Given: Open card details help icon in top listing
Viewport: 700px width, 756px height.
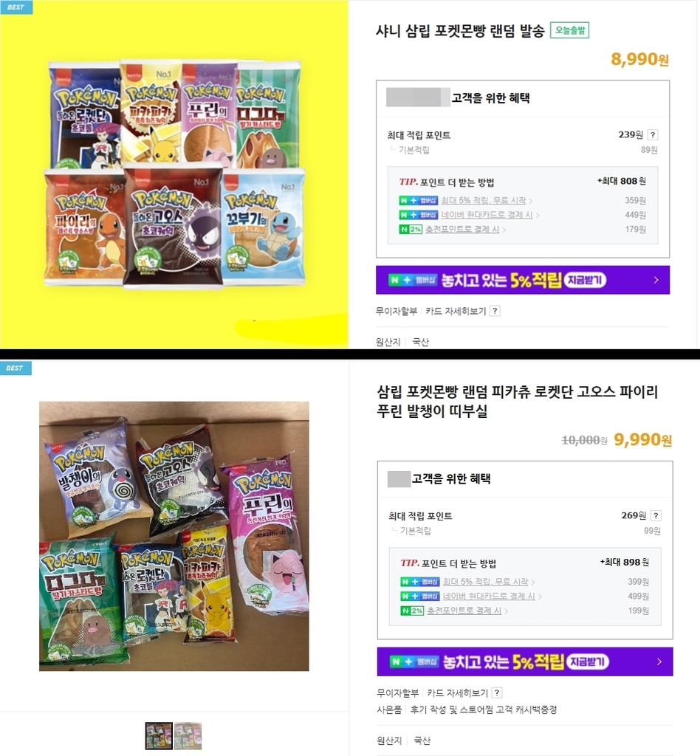Looking at the screenshot, I should point(495,311).
